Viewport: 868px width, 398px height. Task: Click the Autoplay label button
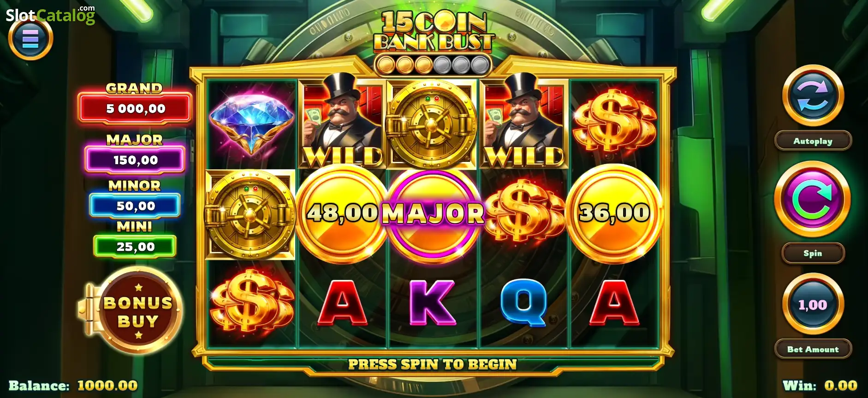coord(813,141)
